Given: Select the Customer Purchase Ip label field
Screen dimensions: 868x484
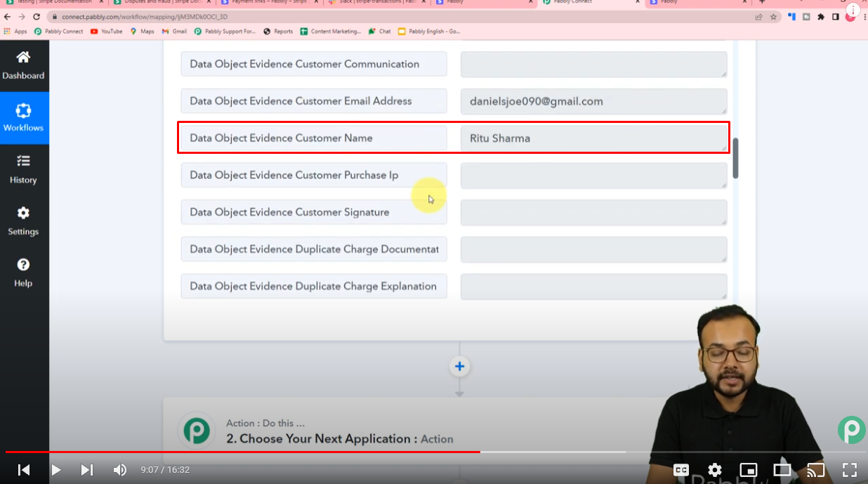Looking at the screenshot, I should pos(314,176).
